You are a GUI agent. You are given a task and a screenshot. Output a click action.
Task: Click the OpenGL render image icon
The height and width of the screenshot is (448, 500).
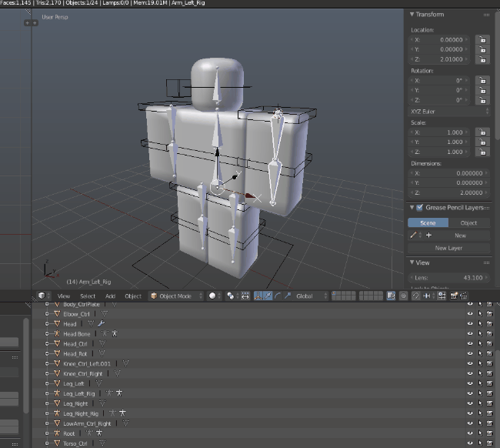[454, 296]
